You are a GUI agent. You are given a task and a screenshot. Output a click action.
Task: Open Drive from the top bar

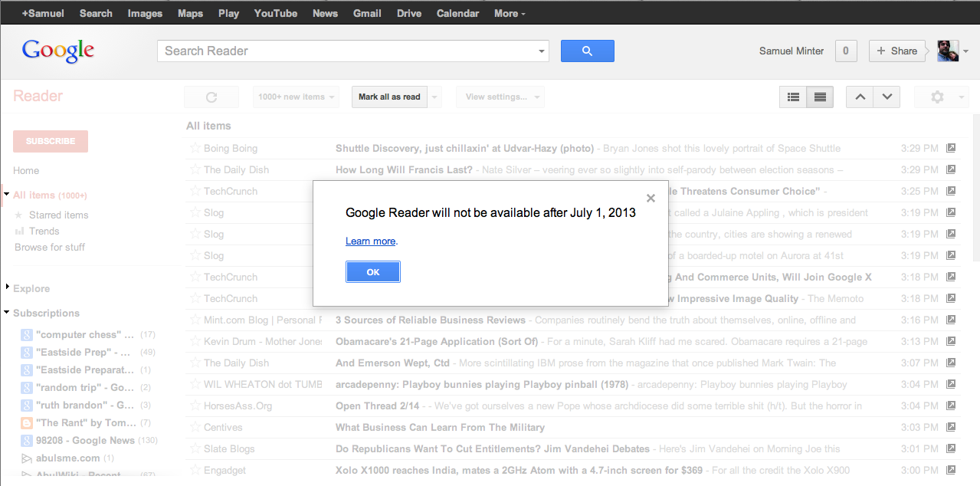coord(408,13)
